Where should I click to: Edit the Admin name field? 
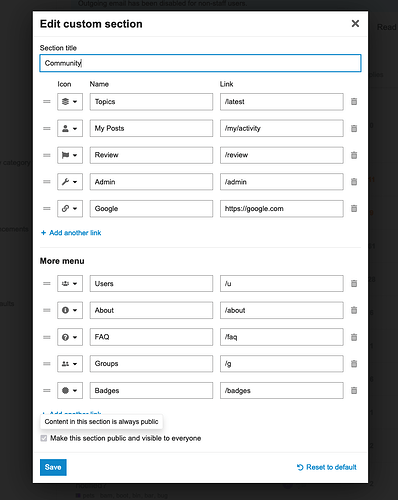tap(151, 182)
